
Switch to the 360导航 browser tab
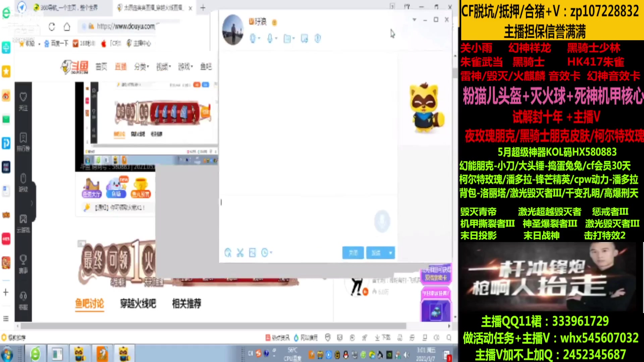pos(65,7)
